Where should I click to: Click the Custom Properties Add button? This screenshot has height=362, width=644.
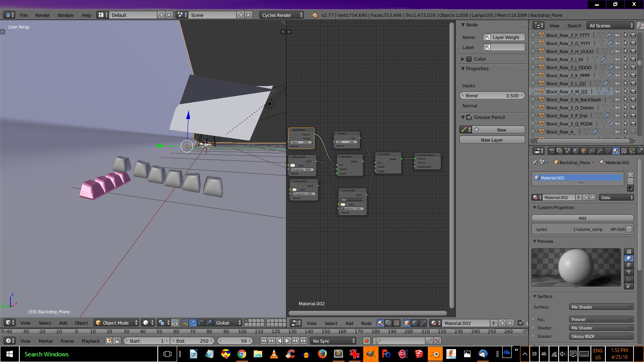coord(582,218)
